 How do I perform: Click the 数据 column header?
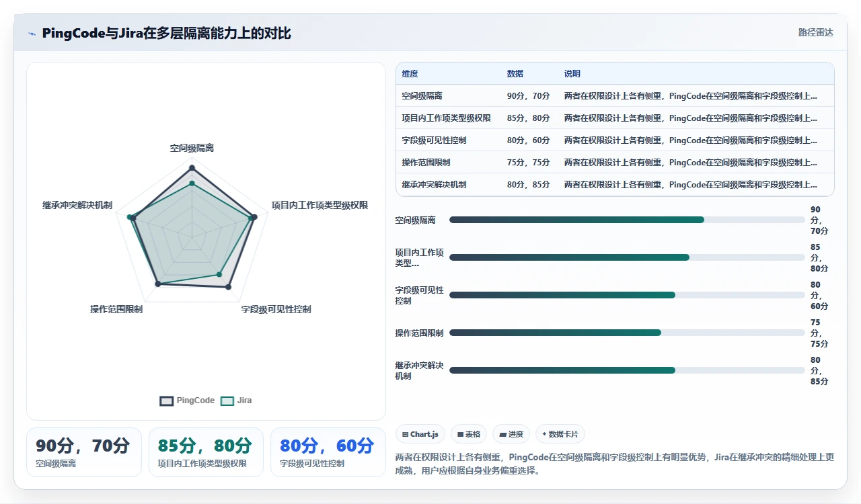point(515,74)
